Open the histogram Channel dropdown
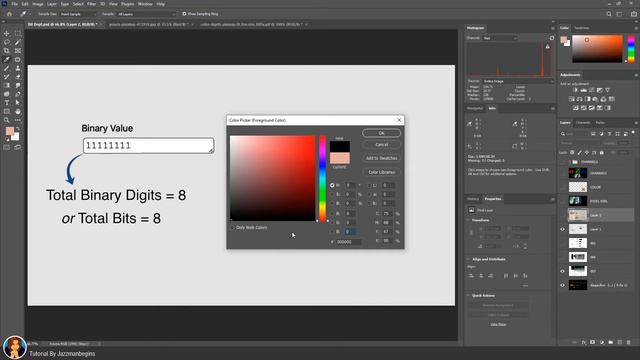 [500, 38]
